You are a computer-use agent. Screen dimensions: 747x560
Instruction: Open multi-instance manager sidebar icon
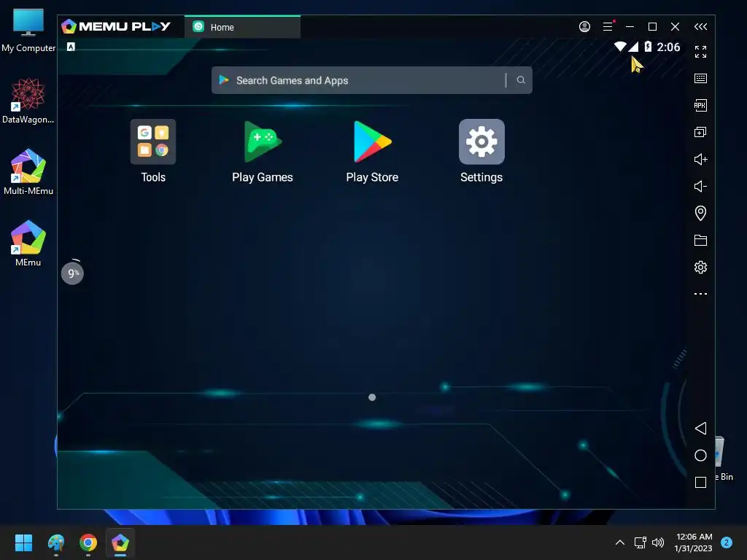tap(700, 132)
